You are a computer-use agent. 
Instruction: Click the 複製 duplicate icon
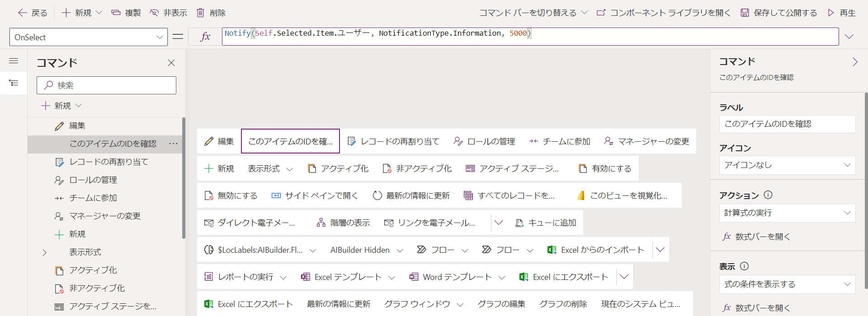pyautogui.click(x=116, y=13)
